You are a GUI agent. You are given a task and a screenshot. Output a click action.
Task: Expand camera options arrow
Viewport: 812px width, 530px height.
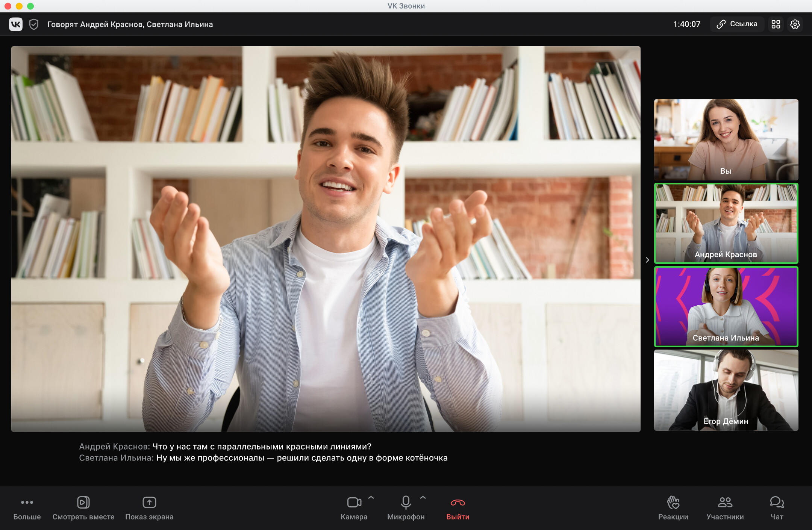(371, 498)
